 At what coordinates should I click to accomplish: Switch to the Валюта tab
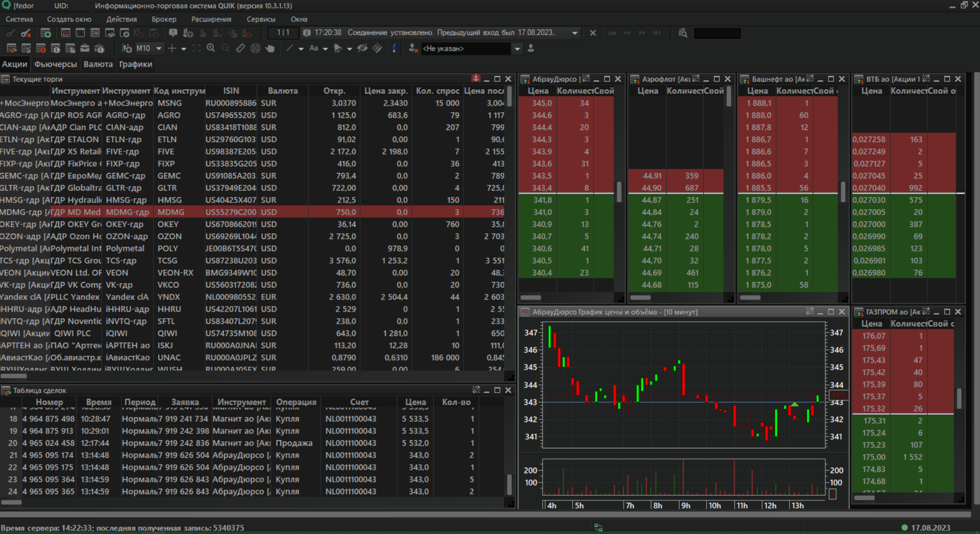point(98,64)
